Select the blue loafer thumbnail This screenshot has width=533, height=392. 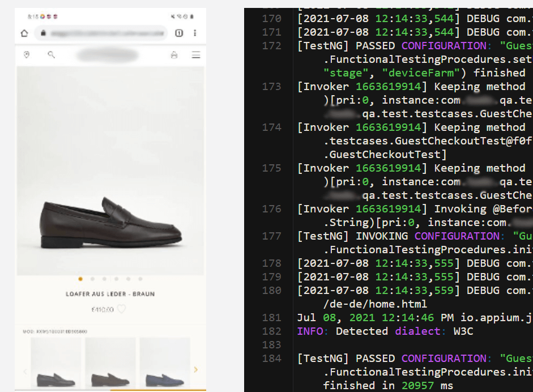pos(165,363)
